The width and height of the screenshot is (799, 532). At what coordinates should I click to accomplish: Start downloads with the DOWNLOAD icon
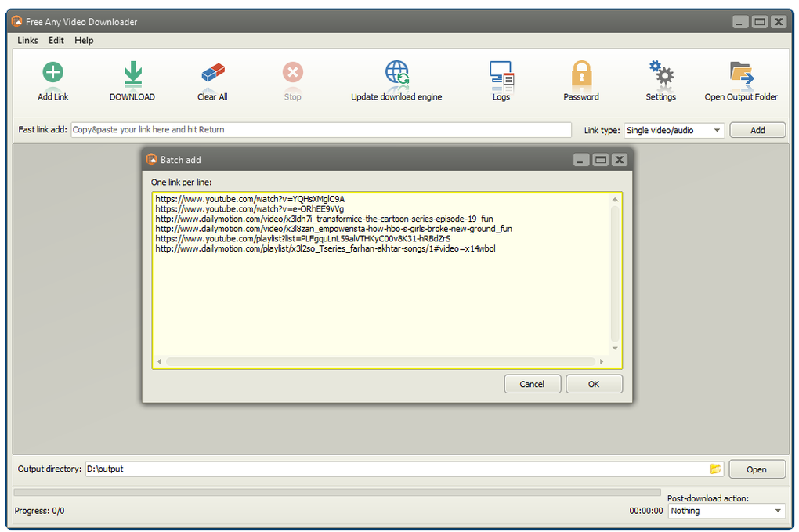click(133, 73)
